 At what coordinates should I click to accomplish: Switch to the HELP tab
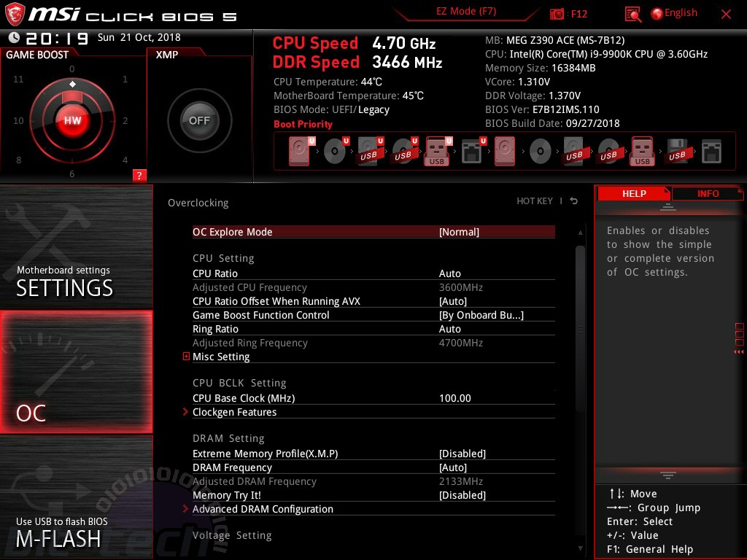634,193
